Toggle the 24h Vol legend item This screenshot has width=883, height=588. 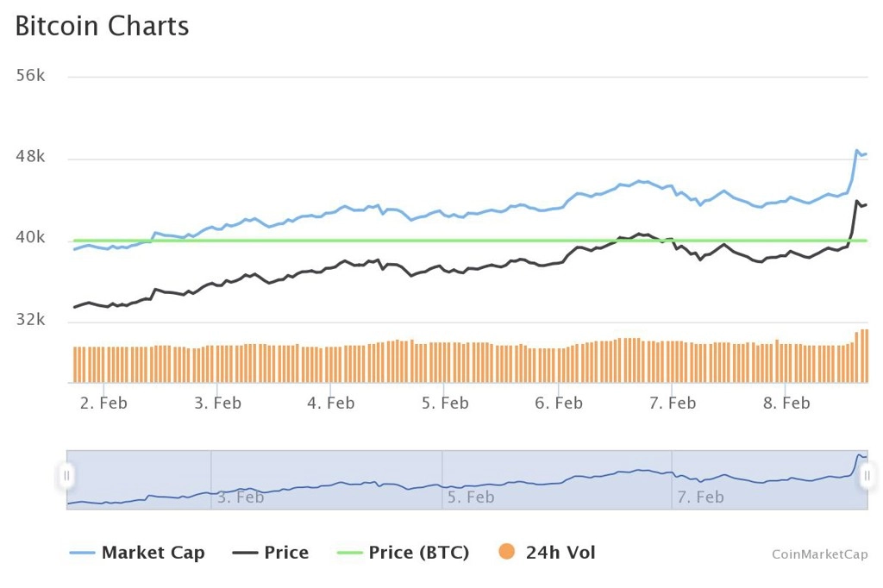click(547, 553)
